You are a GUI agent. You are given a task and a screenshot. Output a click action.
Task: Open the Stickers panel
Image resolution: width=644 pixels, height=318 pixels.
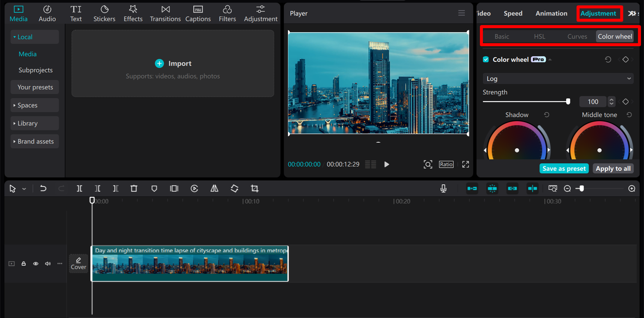tap(104, 14)
